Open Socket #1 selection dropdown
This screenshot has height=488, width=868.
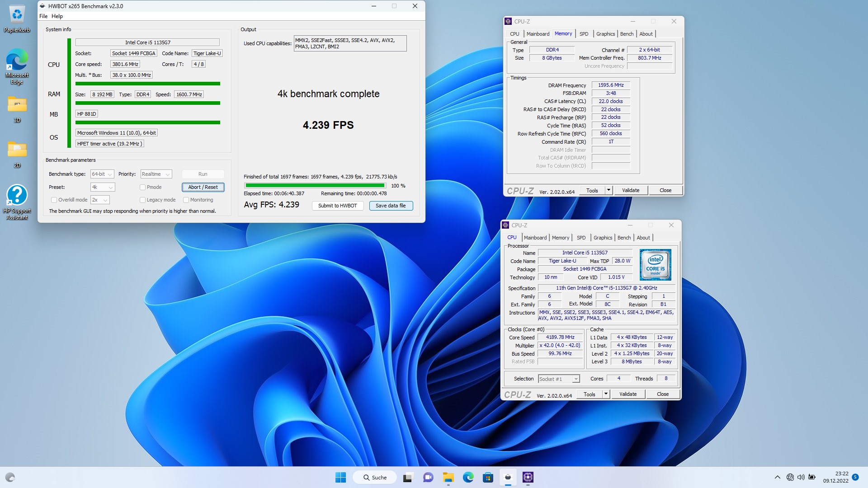559,379
